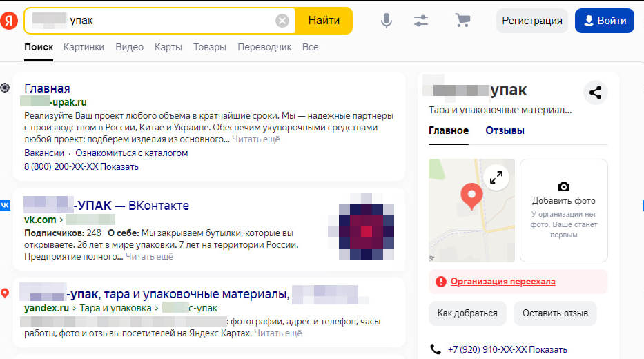Click the Оставить отзыв button
This screenshot has width=644, height=359.
[x=555, y=313]
